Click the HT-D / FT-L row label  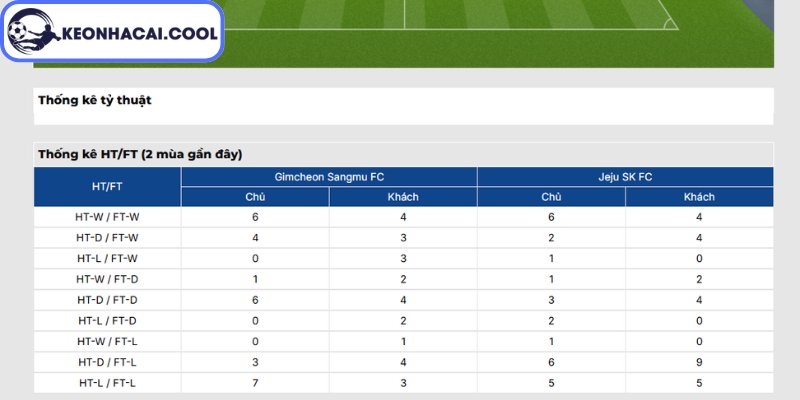point(107,362)
